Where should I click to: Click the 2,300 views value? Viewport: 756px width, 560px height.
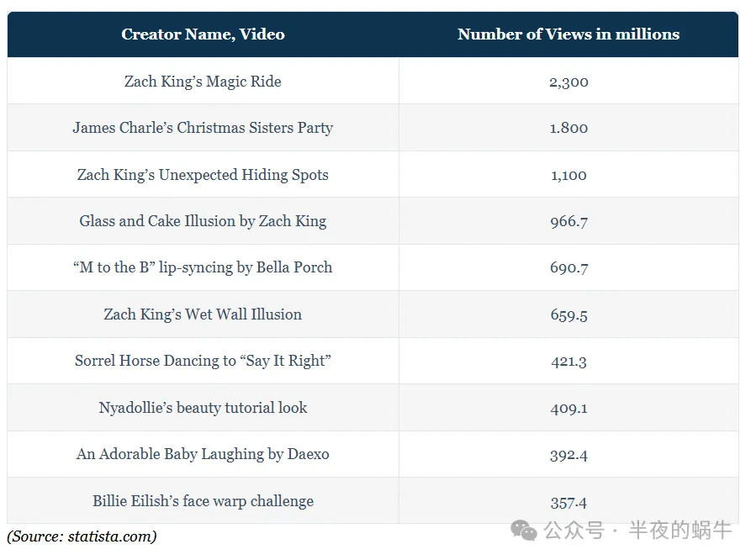(x=569, y=82)
